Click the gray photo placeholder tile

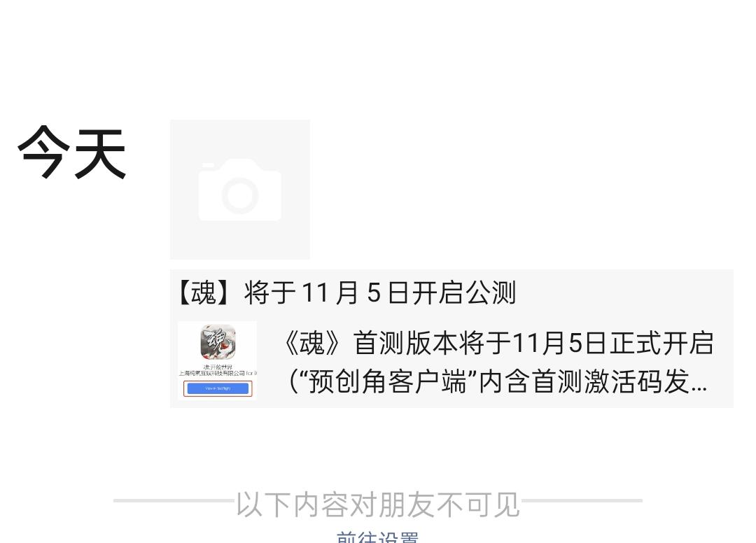click(240, 190)
